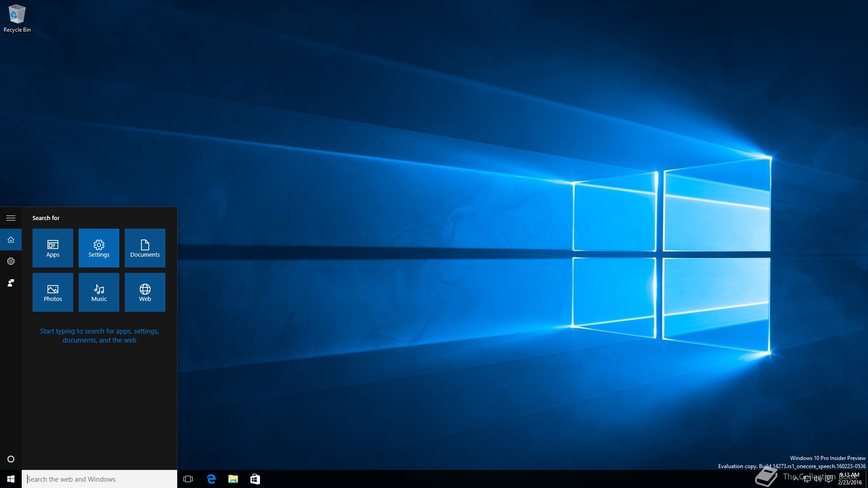This screenshot has height=488, width=868.
Task: Choose the Settings search tile
Action: [99, 248]
